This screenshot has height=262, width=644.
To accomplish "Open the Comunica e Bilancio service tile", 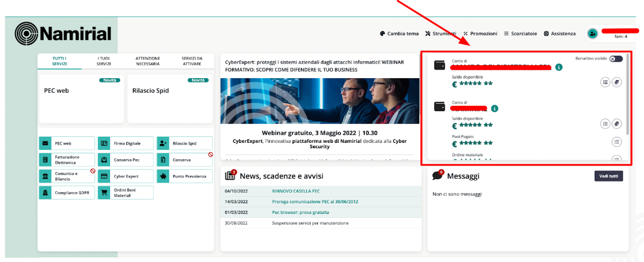I will (67, 176).
